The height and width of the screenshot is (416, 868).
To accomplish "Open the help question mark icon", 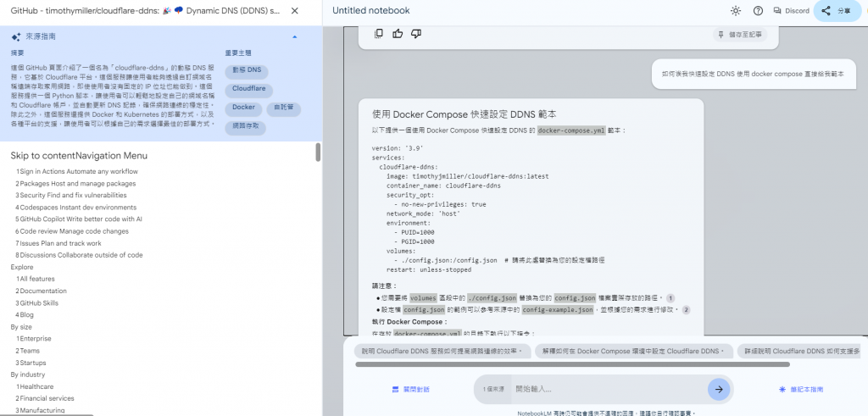I will [758, 10].
